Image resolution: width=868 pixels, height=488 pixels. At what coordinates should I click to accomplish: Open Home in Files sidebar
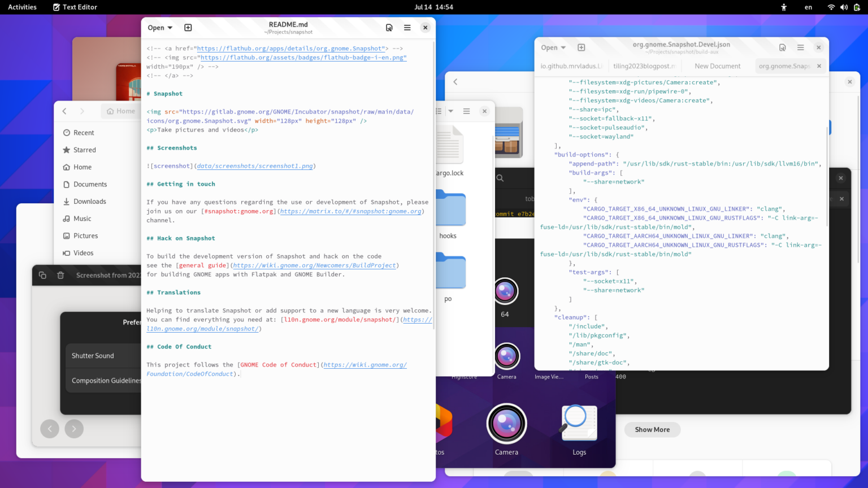coord(97,167)
